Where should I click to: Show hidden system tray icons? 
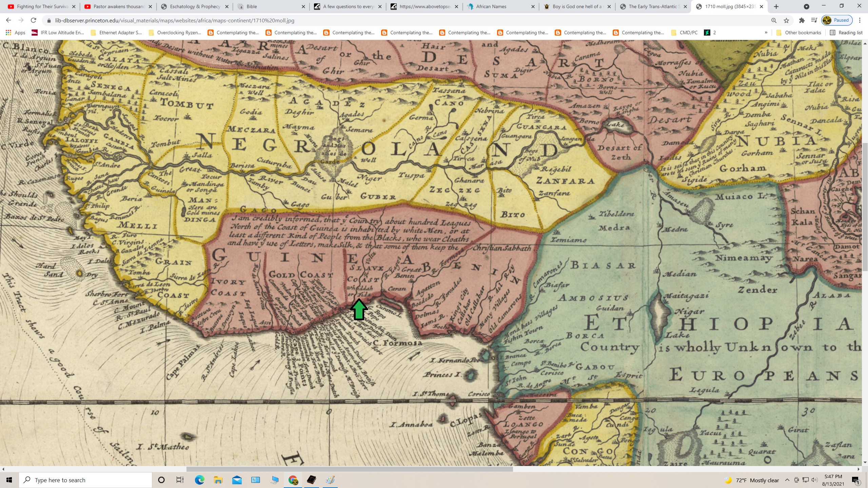tap(787, 480)
